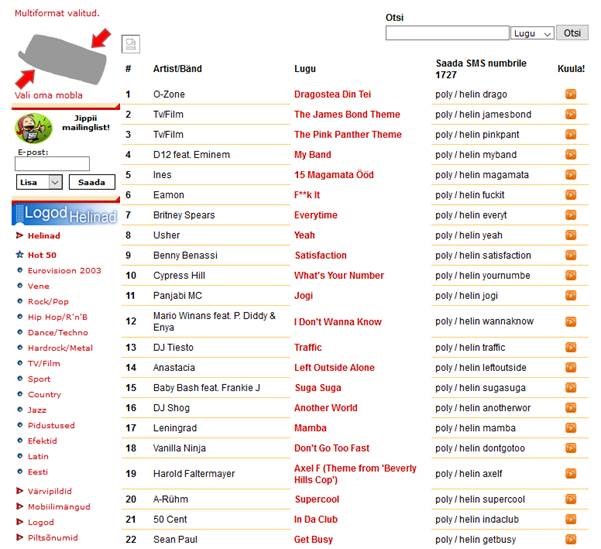This screenshot has width=601, height=549.
Task: Listen to the Supercool ringtone
Action: coord(570,499)
